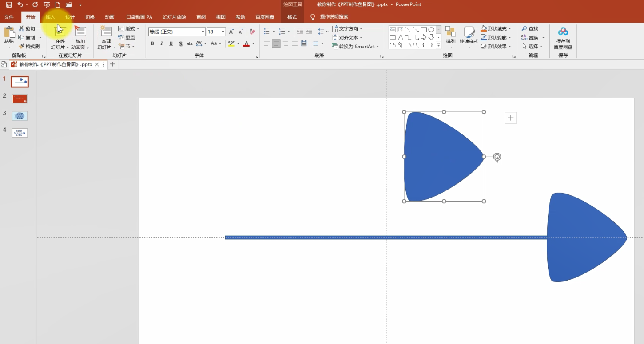This screenshot has height=344, width=644.
Task: Click the rotate handle of selected shape
Action: click(497, 157)
